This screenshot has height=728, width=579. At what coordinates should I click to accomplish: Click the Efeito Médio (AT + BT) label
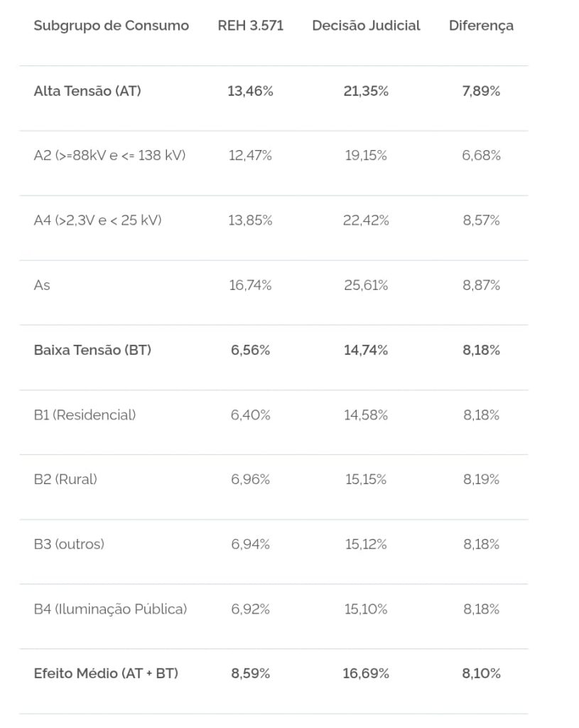point(106,673)
